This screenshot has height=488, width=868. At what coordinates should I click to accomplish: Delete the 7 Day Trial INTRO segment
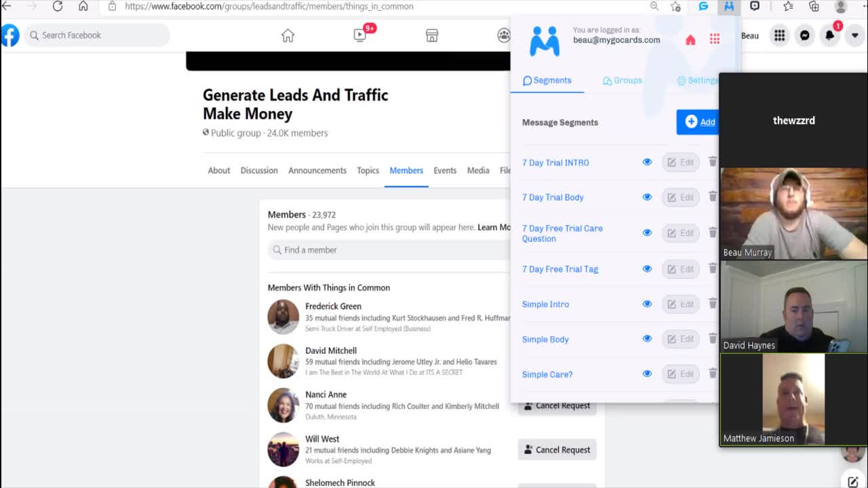(713, 161)
